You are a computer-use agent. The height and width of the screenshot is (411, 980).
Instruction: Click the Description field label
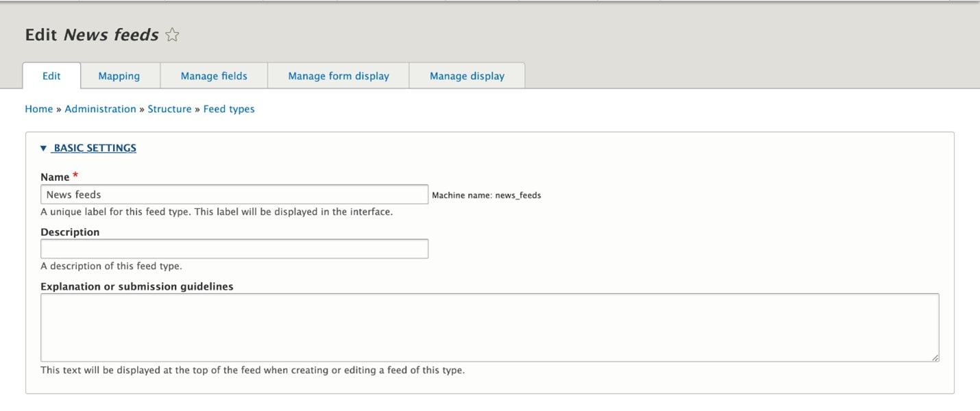(x=70, y=232)
